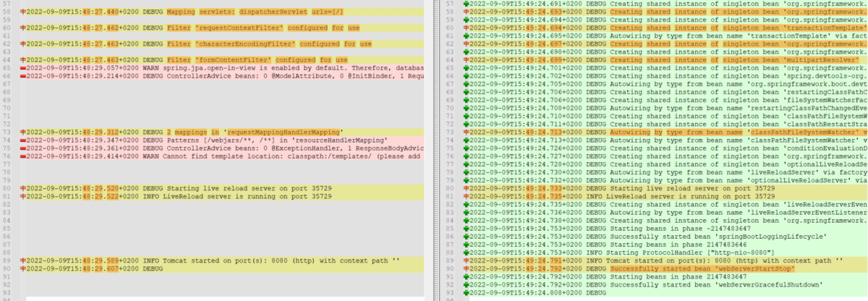Click red removed marker on 'spring.jpa.open-in-view' line
This screenshot has height=301, width=868.
24,67
